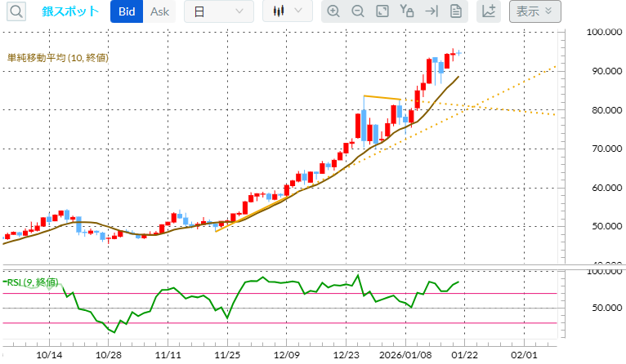
Task: Open the candlestick chart type dropdown
Action: (288, 11)
